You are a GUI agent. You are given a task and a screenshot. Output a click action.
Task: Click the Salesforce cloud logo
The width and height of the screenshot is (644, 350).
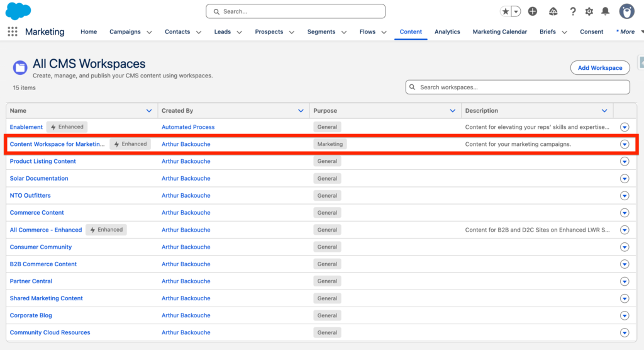click(x=18, y=11)
